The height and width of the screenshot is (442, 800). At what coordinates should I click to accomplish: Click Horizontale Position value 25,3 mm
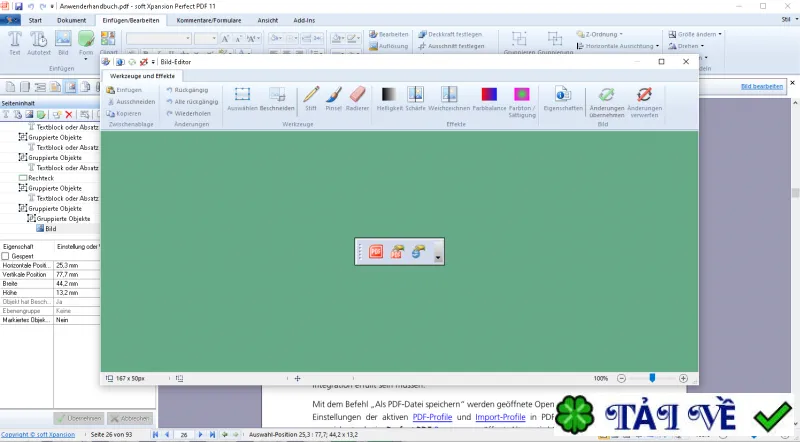(77, 265)
